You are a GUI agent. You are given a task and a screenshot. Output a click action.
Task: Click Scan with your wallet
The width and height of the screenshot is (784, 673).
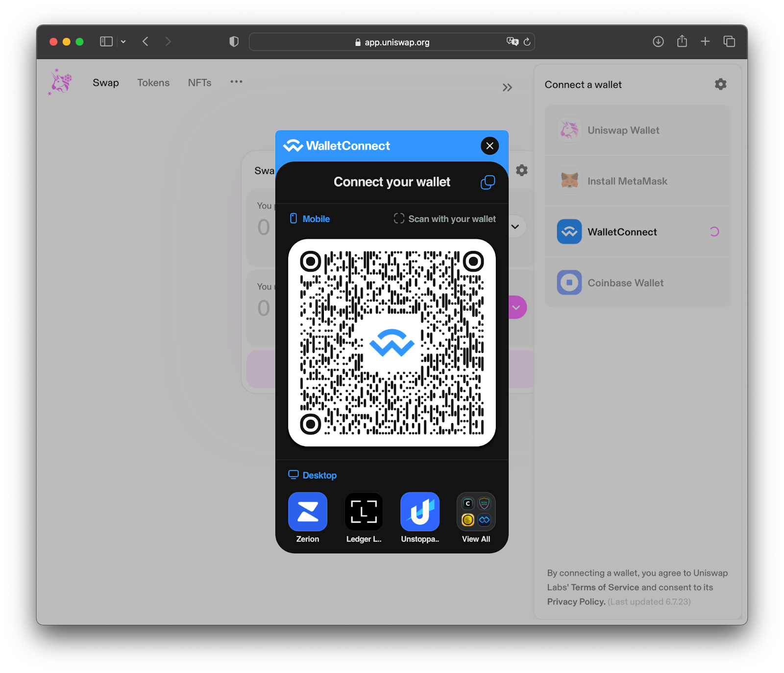click(445, 219)
